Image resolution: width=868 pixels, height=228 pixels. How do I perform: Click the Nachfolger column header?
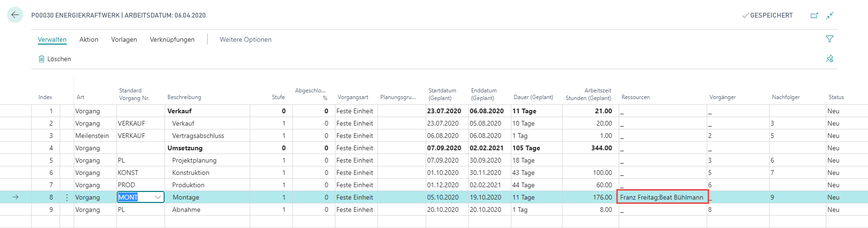pos(786,97)
